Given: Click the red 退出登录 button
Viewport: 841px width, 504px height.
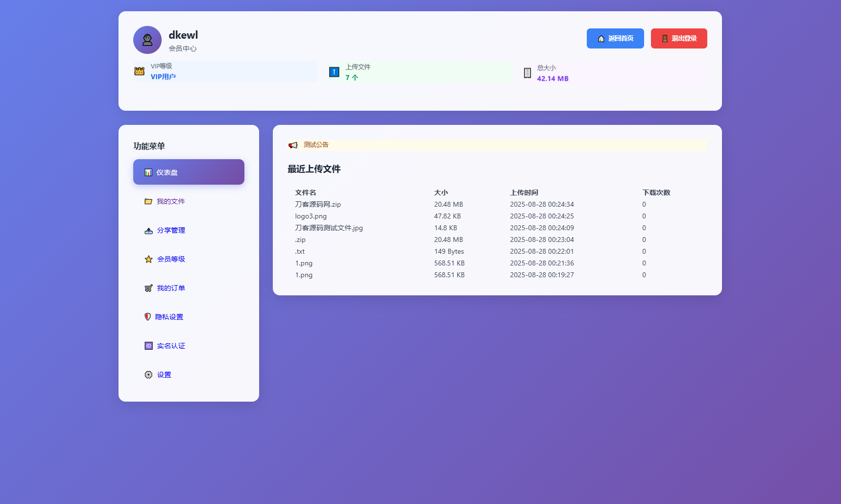Looking at the screenshot, I should 678,38.
